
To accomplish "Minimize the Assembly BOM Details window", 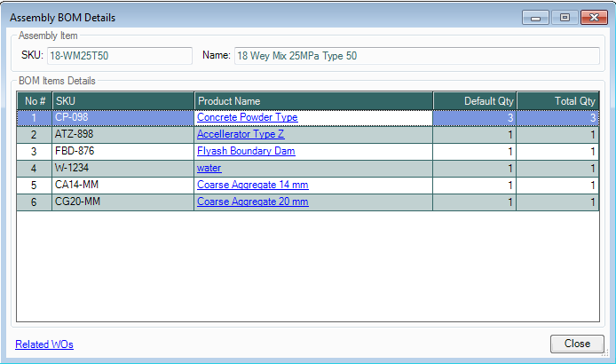I will (535, 17).
